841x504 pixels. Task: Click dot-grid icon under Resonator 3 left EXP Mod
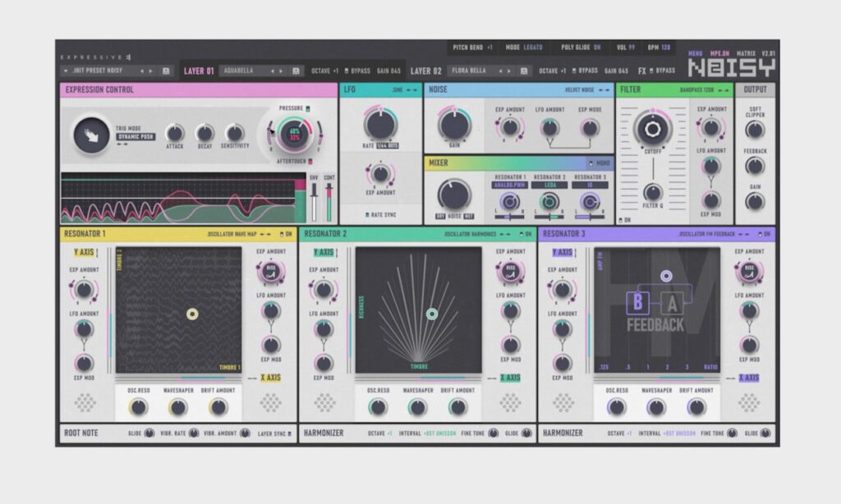point(563,403)
